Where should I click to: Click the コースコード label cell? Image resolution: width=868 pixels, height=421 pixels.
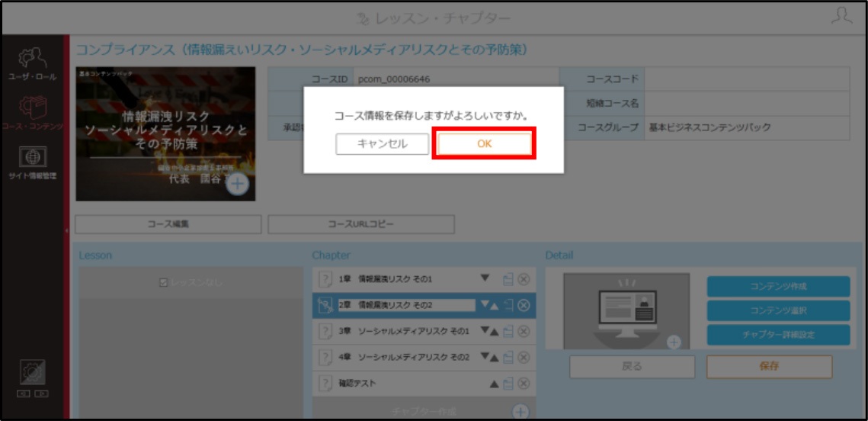tap(602, 79)
